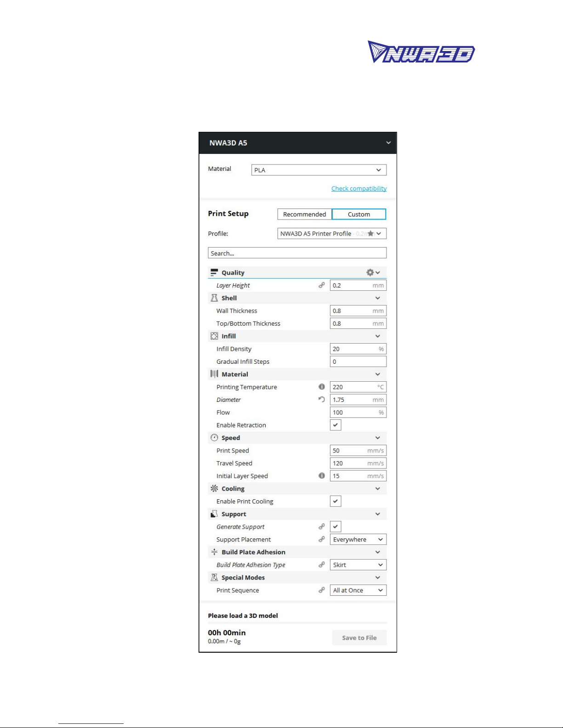
Task: Open the Print Sequence dropdown
Action: tap(358, 590)
